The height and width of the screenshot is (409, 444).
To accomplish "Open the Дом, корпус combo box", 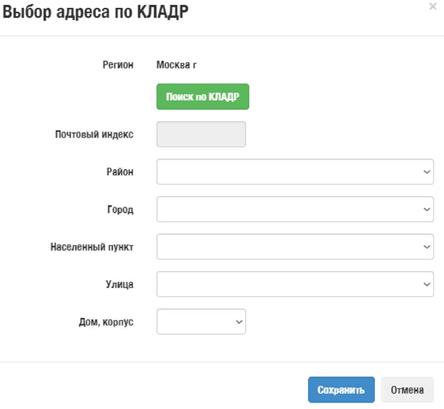I will click(201, 322).
